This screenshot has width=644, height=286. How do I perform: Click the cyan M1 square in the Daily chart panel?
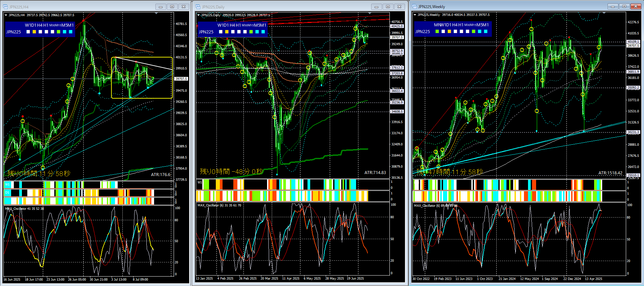tap(263, 32)
